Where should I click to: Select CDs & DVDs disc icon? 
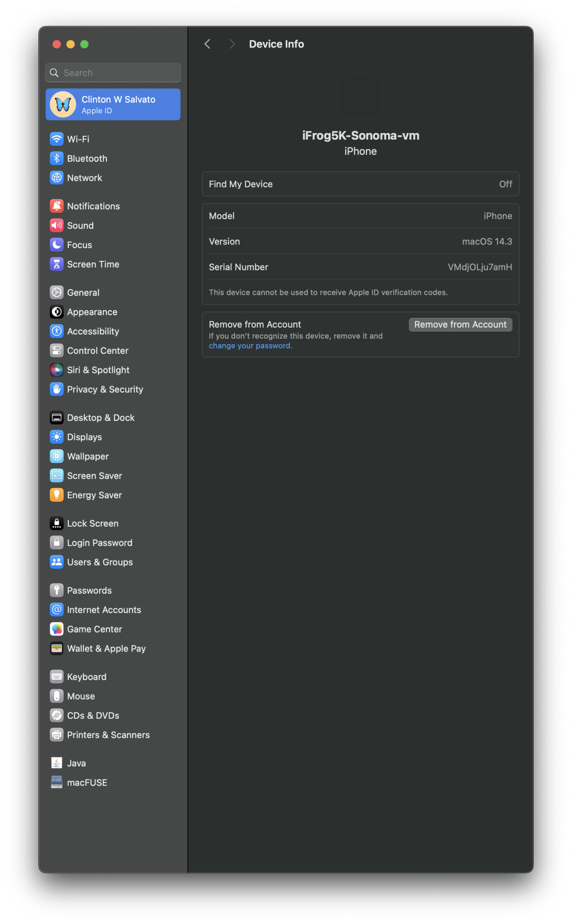56,716
